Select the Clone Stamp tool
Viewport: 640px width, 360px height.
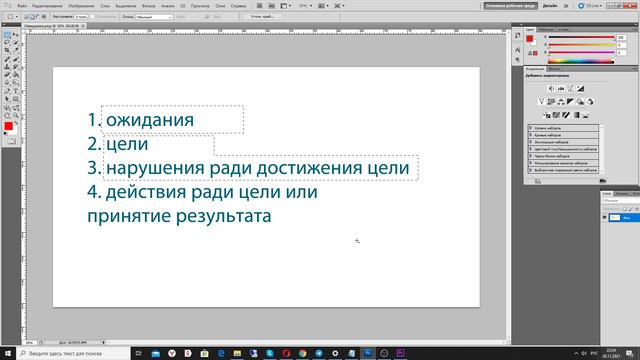click(7, 67)
